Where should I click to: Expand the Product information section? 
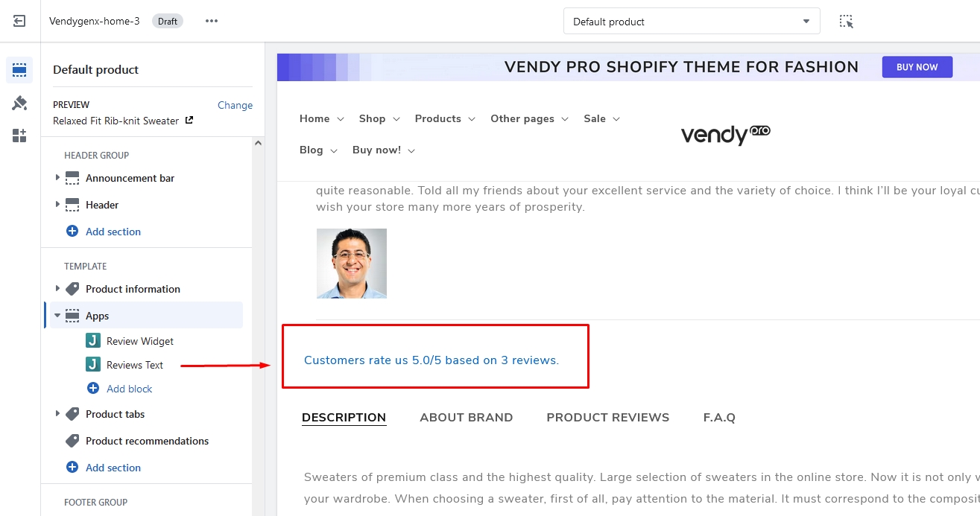pyautogui.click(x=57, y=289)
